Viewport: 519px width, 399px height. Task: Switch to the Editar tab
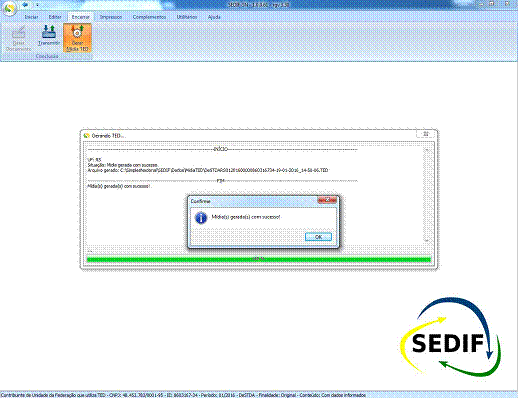point(55,17)
